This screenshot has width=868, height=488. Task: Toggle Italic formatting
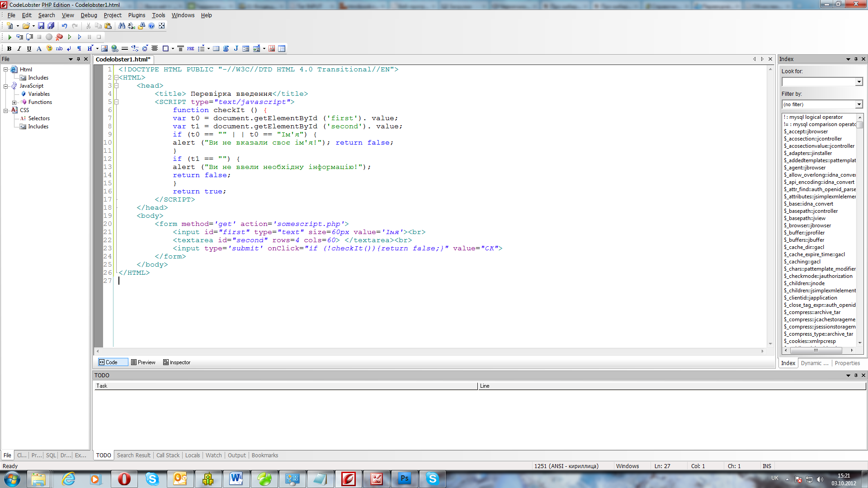[x=19, y=48]
